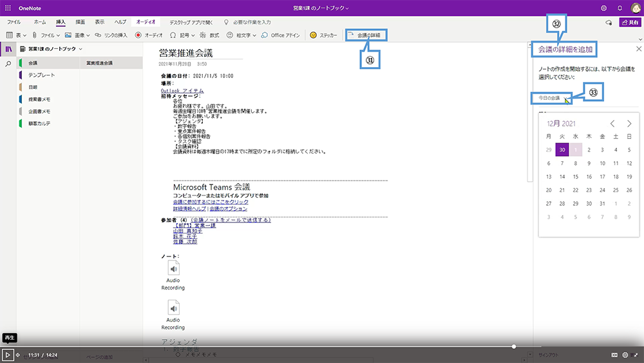
Task: Open the Stickers button
Action: [324, 35]
